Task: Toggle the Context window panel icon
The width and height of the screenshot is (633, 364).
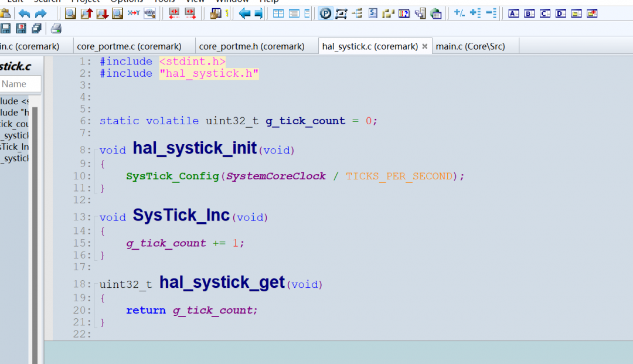Action: (x=341, y=13)
